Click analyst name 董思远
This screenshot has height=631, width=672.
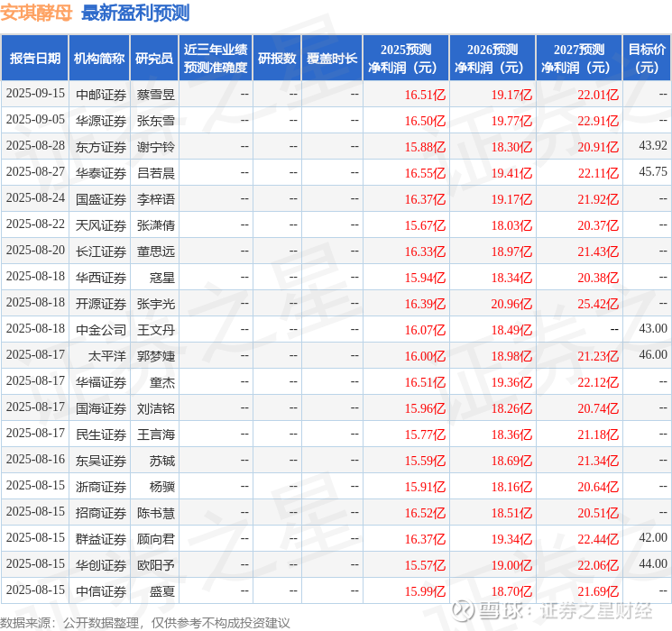tap(155, 251)
